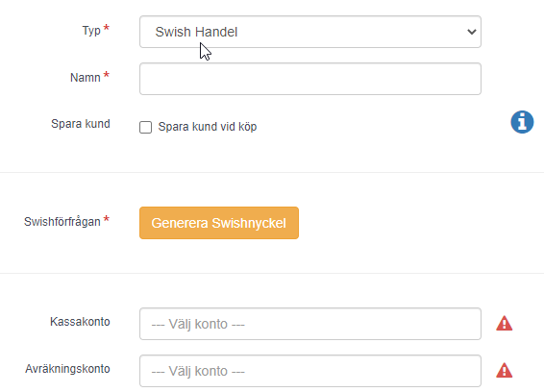Click the red asterisk beside Swishförfrågan
544x392 pixels.
pyautogui.click(x=107, y=219)
